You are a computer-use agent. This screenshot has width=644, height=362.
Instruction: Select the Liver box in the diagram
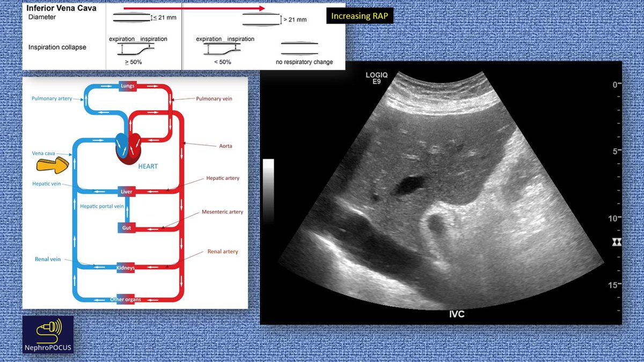pyautogui.click(x=127, y=191)
